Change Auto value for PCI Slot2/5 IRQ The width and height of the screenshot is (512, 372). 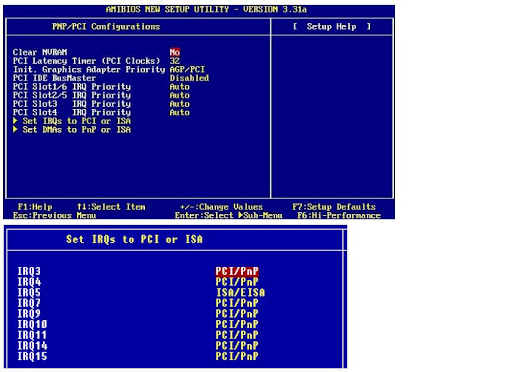pos(180,95)
